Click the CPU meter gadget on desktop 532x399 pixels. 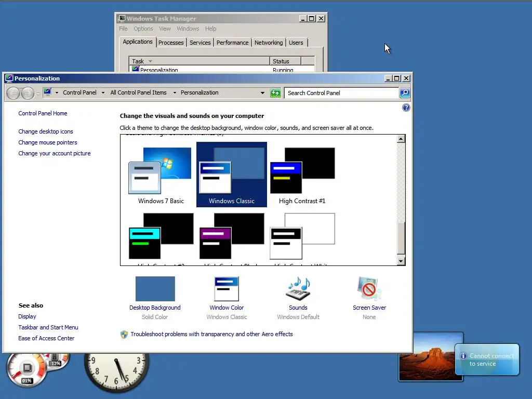(27, 369)
